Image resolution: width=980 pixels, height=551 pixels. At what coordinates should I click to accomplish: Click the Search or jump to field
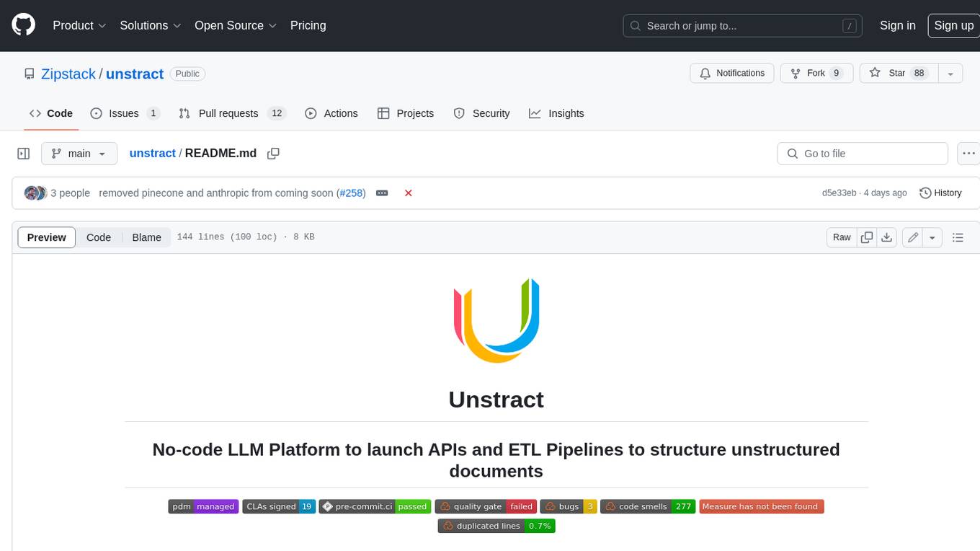click(x=743, y=25)
